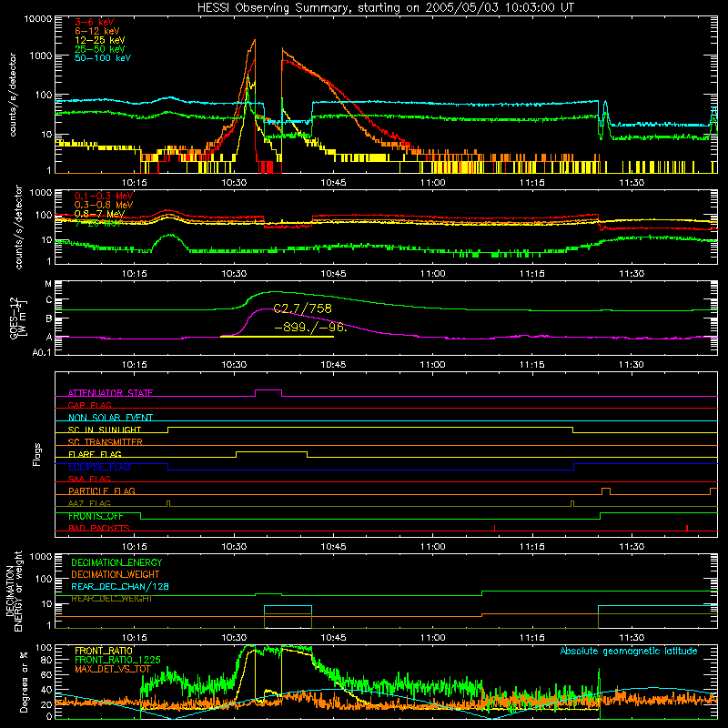Click the Absolute geomagnetic latitude label
Image resolution: width=728 pixels, height=728 pixels.
pyautogui.click(x=629, y=652)
